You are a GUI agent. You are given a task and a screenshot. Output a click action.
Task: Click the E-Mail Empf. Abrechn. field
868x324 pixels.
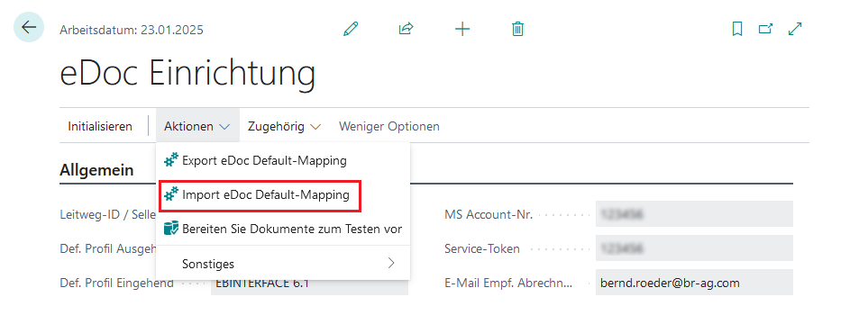694,283
